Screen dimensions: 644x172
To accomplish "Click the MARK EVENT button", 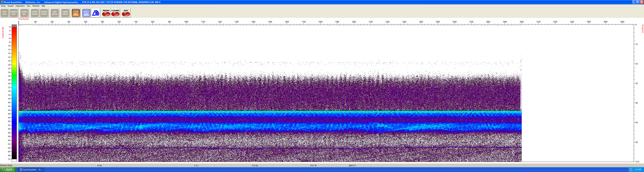I will (x=65, y=13).
